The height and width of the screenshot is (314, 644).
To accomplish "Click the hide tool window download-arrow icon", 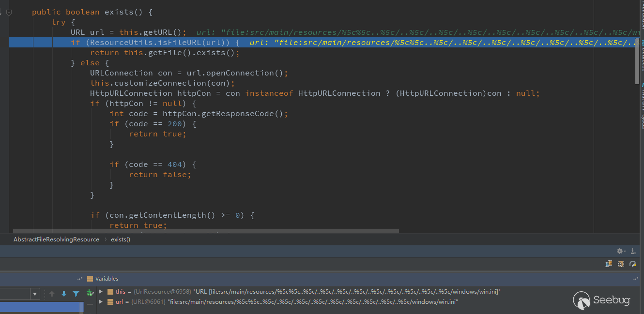I will click(x=633, y=251).
